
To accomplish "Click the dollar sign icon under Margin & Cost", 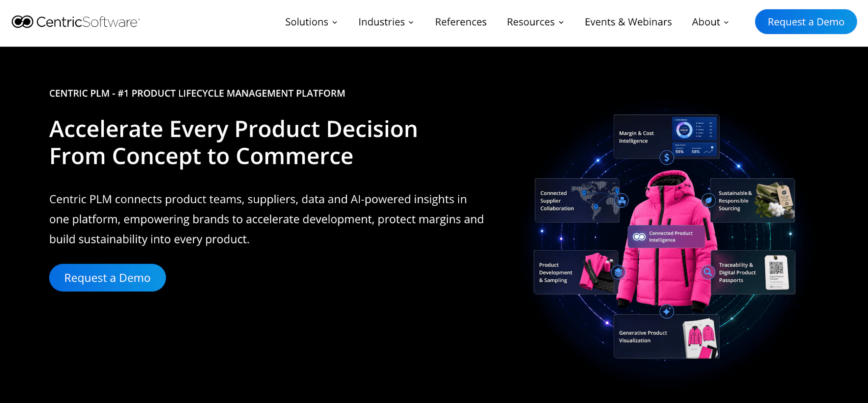I will click(x=667, y=158).
